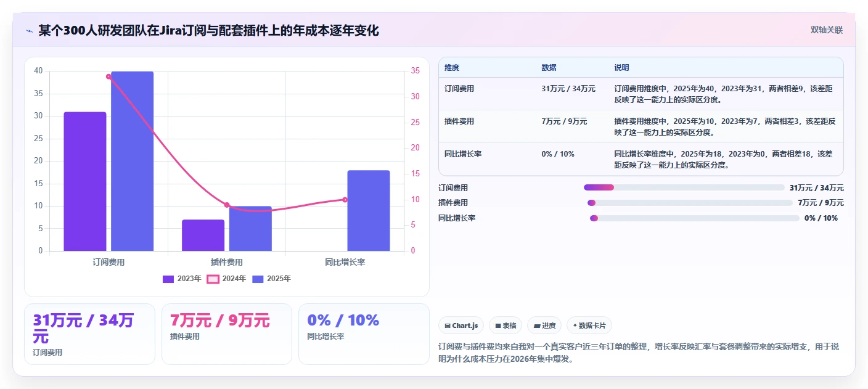Click the 0% / 10% progress value
Image resolution: width=868 pixels, height=389 pixels.
(821, 218)
